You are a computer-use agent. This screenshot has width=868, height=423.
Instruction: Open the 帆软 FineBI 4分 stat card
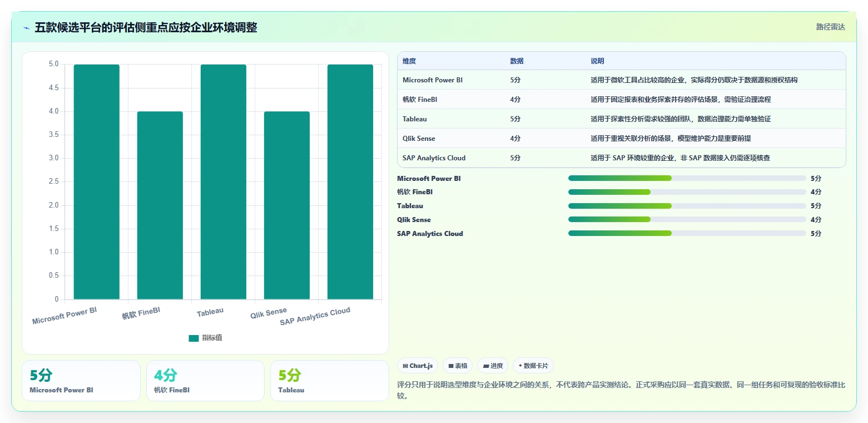205,381
